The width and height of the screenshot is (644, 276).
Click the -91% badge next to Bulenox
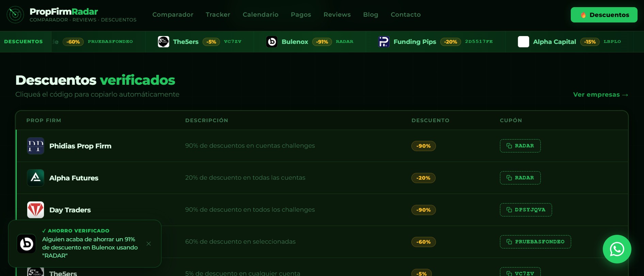point(322,42)
